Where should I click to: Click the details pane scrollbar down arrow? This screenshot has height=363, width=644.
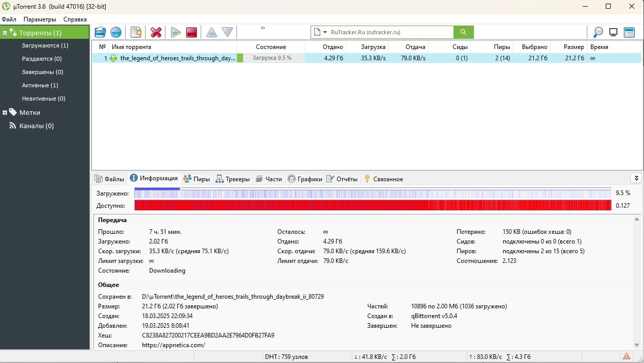tap(637, 346)
